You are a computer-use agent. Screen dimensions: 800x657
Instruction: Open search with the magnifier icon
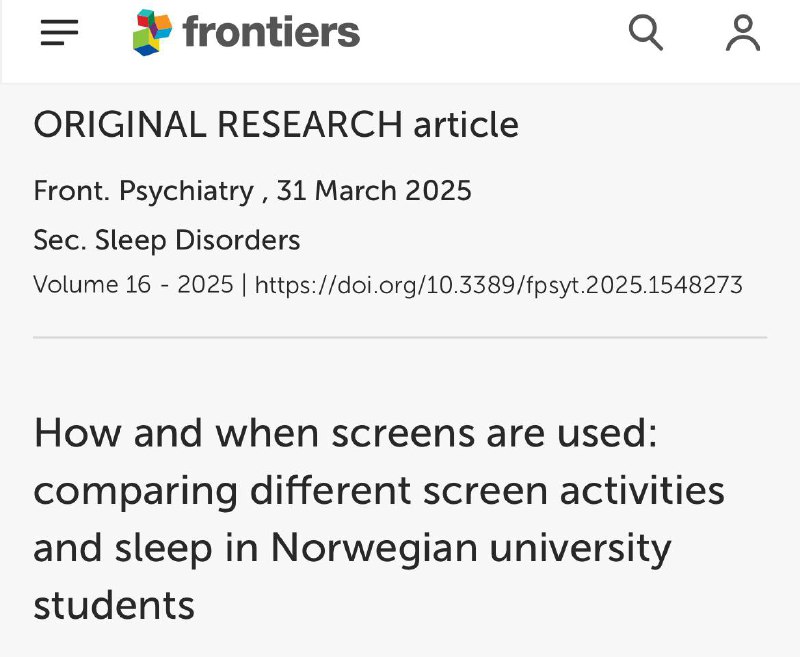click(645, 33)
